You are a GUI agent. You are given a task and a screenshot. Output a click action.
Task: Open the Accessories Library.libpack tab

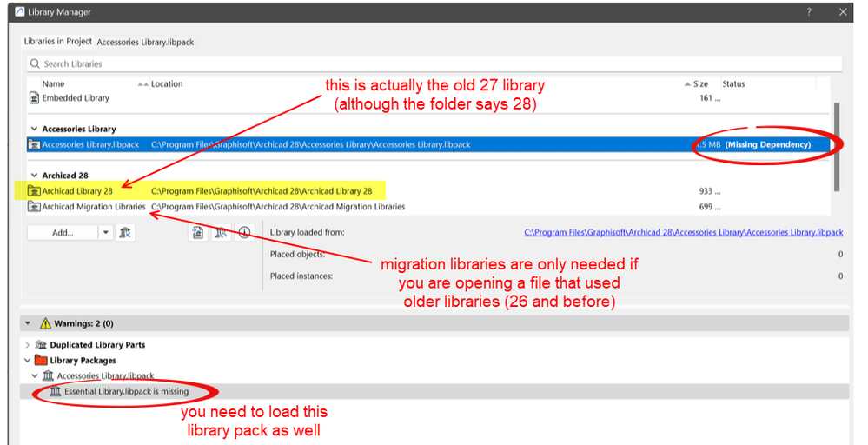145,42
